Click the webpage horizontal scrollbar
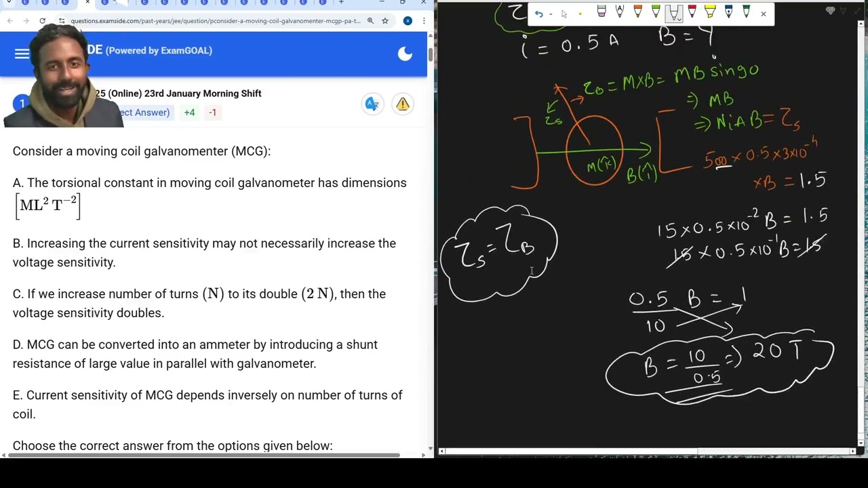 click(x=203, y=455)
